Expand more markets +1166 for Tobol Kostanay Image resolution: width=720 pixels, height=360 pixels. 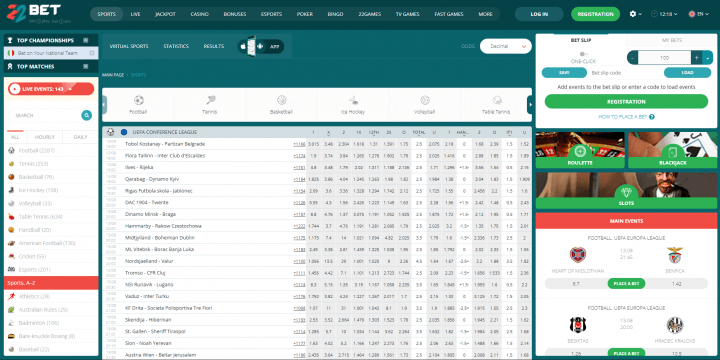tap(299, 144)
